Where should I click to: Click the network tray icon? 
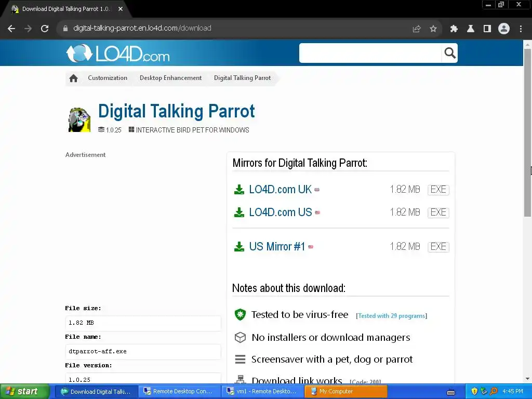484,391
